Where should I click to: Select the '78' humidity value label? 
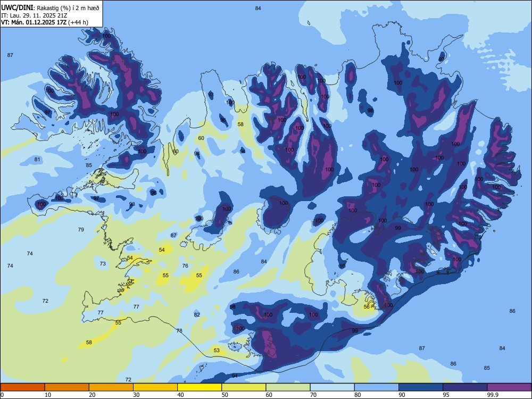point(179,330)
